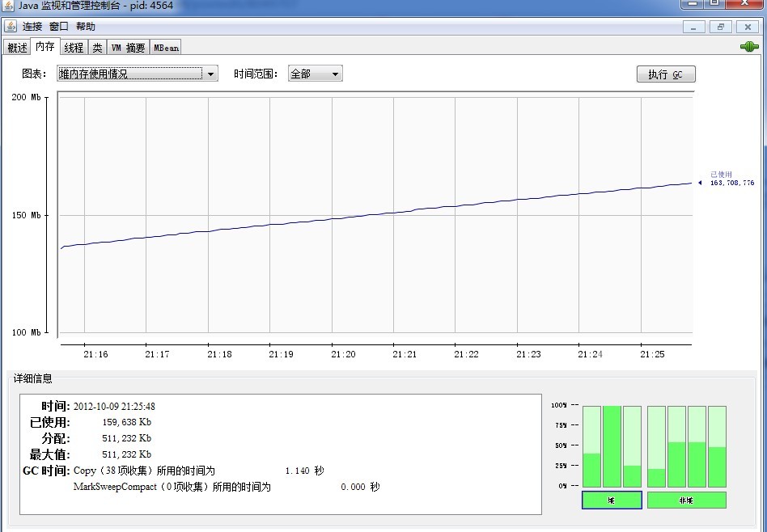
Task: Select the first heap memory pool bar
Action: [591, 445]
